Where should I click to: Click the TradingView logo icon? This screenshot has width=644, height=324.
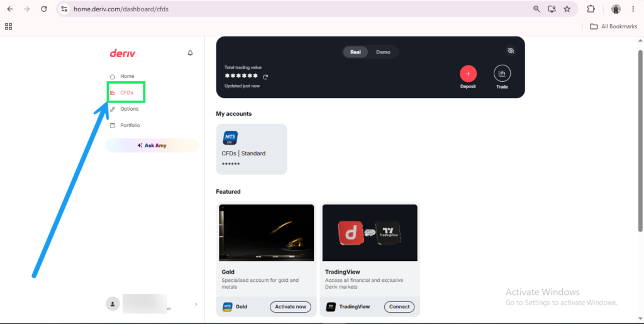point(331,307)
